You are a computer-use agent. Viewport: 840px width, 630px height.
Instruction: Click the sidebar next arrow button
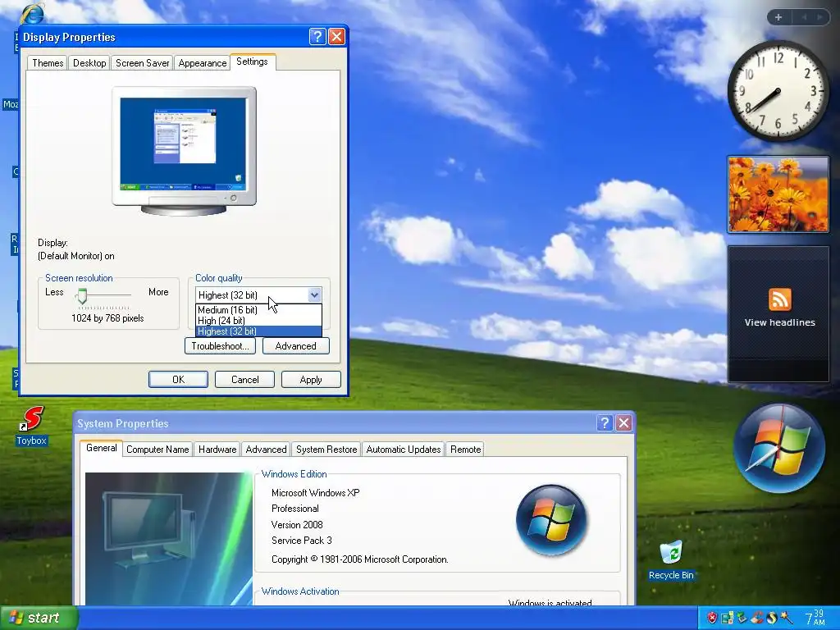[820, 17]
